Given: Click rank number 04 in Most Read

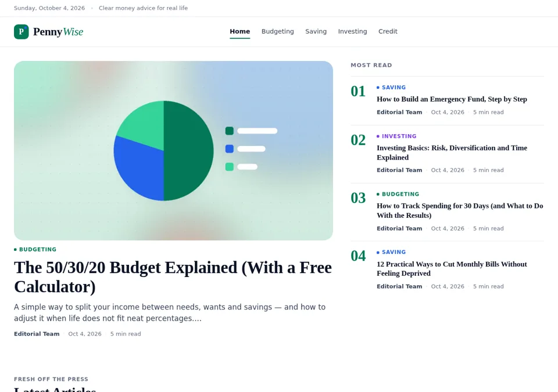Looking at the screenshot, I should pyautogui.click(x=358, y=256).
